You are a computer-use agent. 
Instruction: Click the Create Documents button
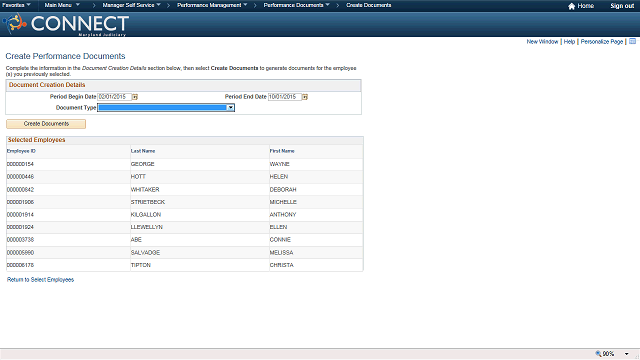[46, 124]
